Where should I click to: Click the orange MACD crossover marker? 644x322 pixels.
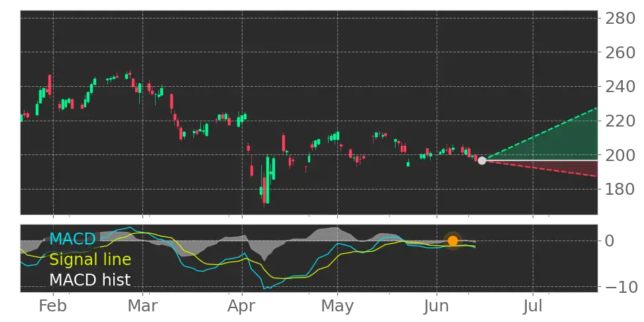click(x=453, y=241)
